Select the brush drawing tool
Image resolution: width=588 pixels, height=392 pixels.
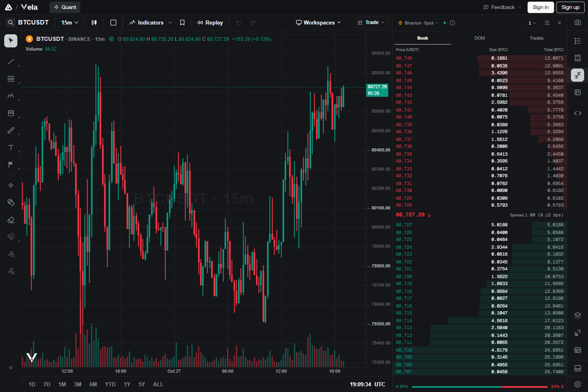click(11, 130)
